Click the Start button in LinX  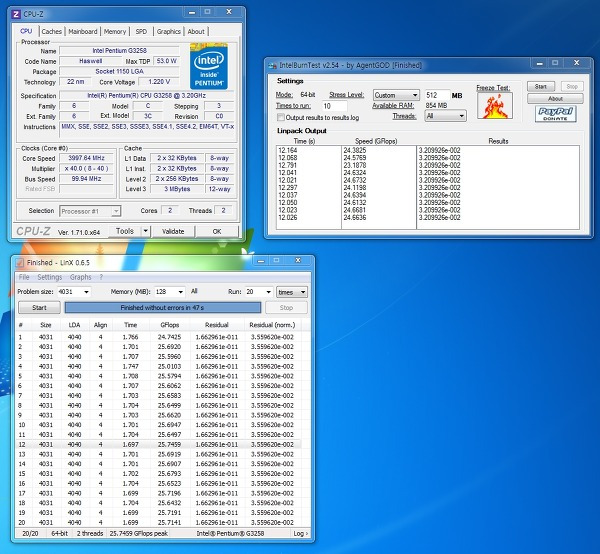pyautogui.click(x=39, y=308)
